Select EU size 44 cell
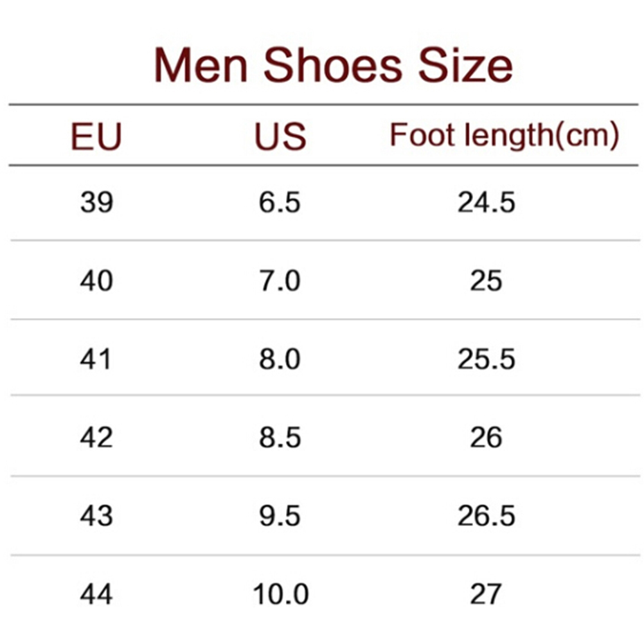Image resolution: width=644 pixels, height=644 pixels. click(x=96, y=595)
